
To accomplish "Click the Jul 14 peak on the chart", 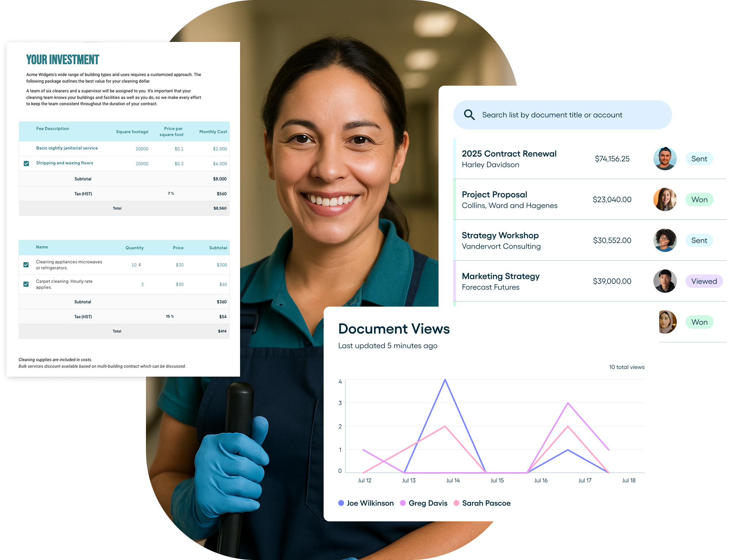I will click(445, 380).
